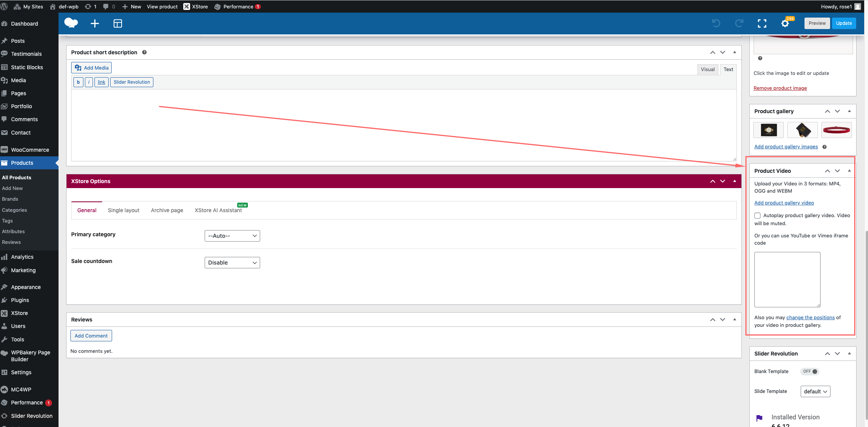Toggle Blank Template OFF switch

810,372
